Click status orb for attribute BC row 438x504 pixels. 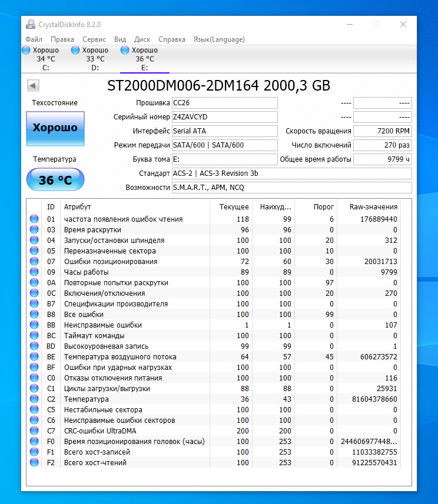[x=34, y=336]
